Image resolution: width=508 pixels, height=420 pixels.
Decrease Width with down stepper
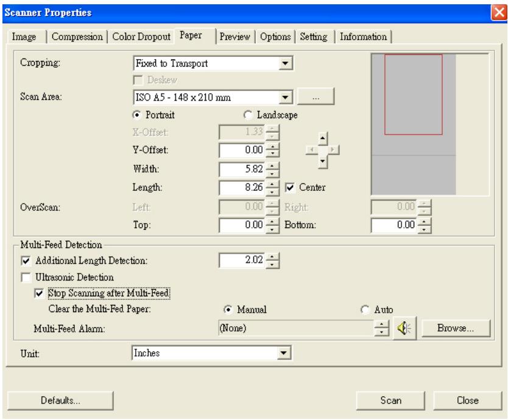pyautogui.click(x=272, y=173)
